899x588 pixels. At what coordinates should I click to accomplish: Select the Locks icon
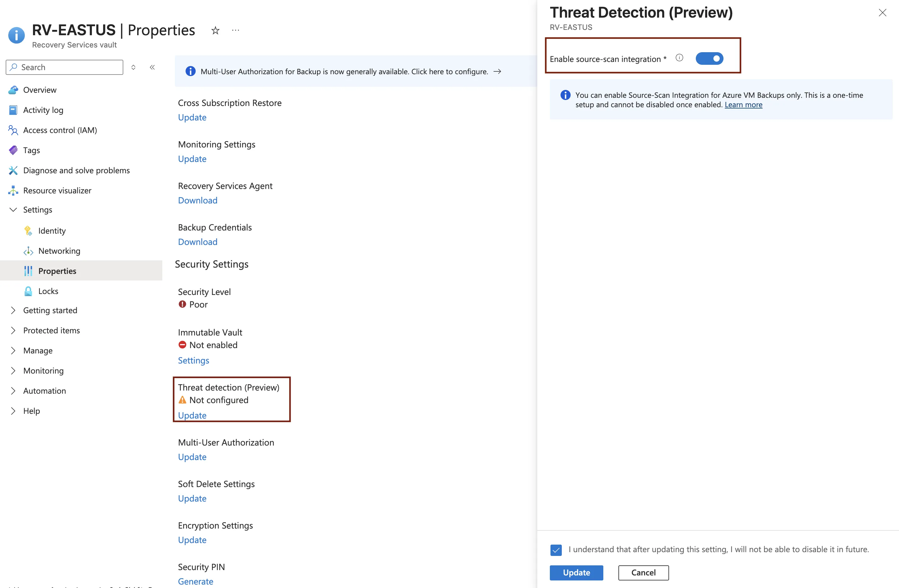coord(28,291)
